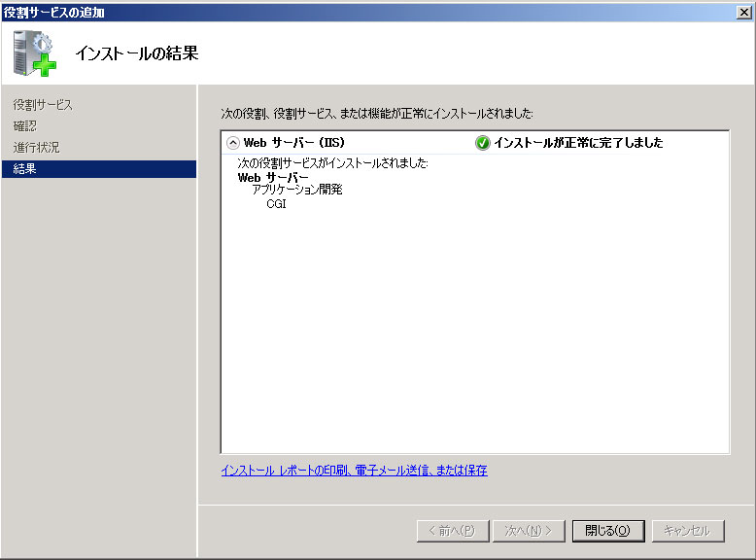Viewport: 756px width, 560px height.
Task: Click the アプリケーション開発 entry
Action: click(x=297, y=190)
